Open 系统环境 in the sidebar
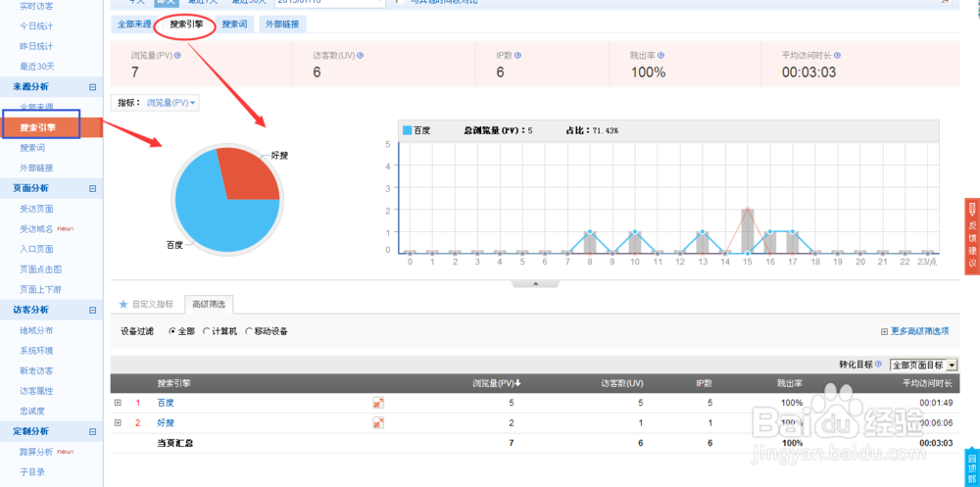980x487 pixels. pyautogui.click(x=36, y=350)
